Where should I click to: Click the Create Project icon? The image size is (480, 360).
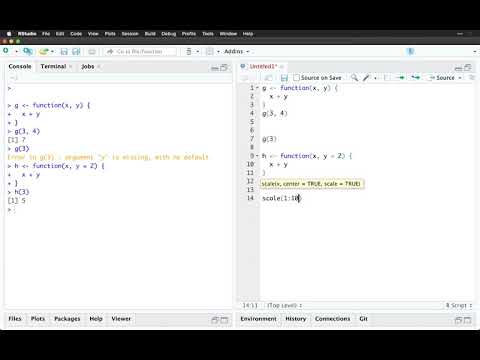[x=28, y=51]
